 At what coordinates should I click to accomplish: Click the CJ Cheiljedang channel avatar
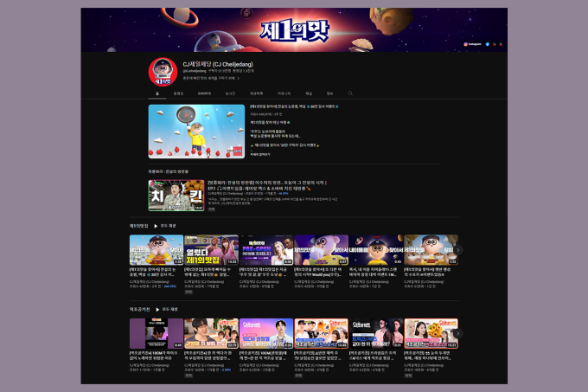[163, 72]
